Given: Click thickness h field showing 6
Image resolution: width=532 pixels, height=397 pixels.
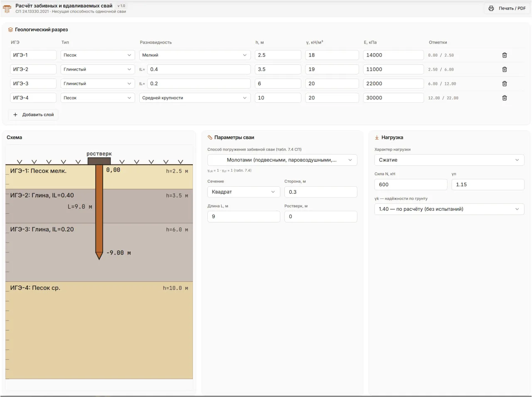Looking at the screenshot, I should click(x=278, y=84).
